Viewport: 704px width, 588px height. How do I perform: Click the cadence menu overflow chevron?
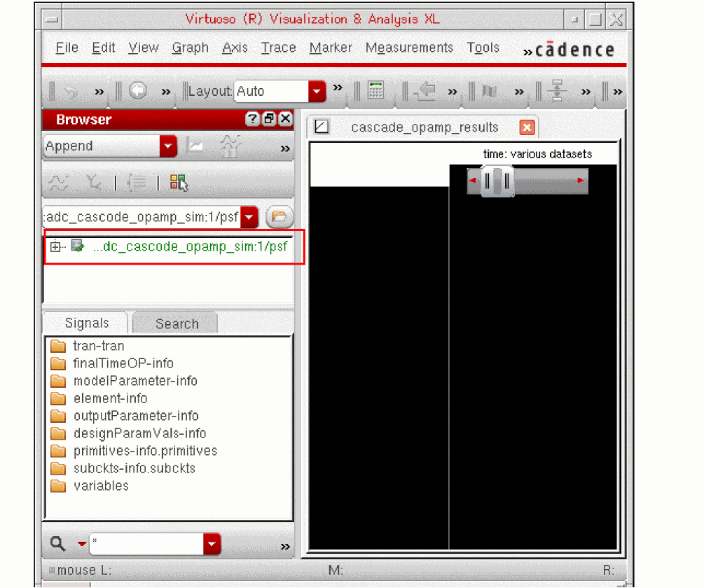(527, 52)
